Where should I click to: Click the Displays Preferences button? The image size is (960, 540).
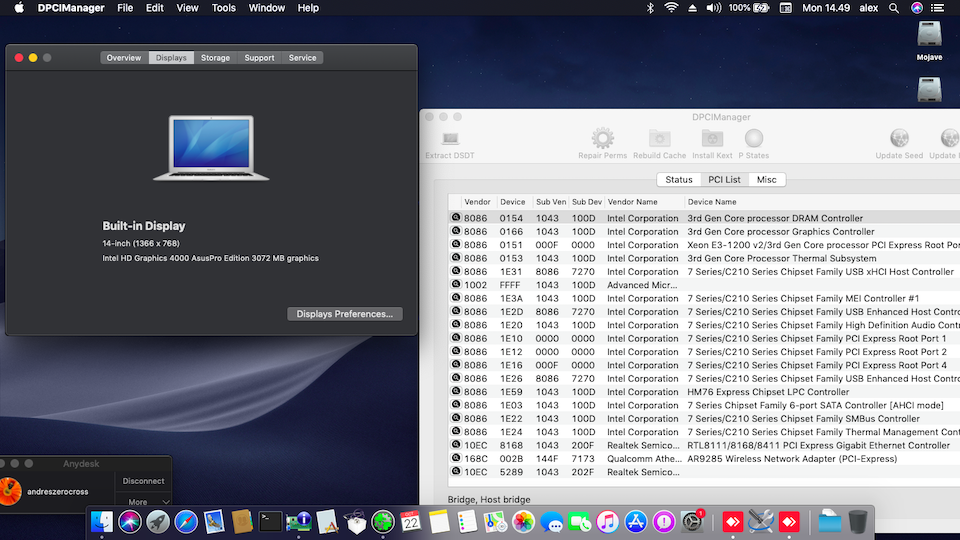click(x=345, y=314)
